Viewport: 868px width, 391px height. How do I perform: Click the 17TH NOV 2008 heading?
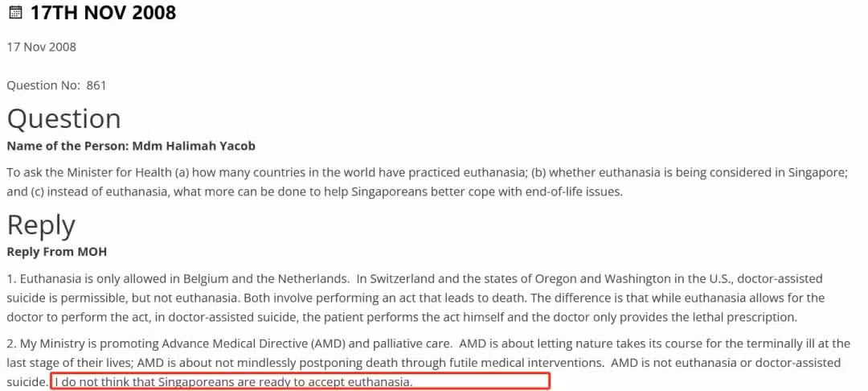point(103,12)
